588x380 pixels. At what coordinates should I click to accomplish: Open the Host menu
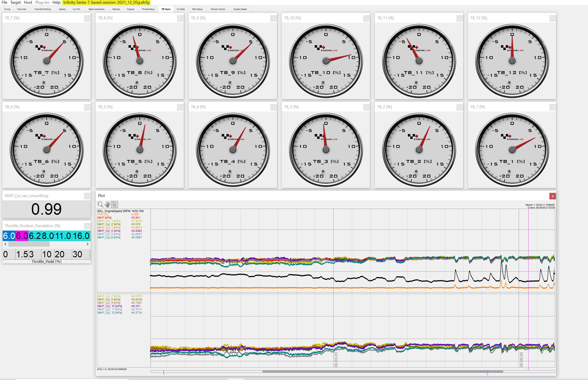(x=28, y=2)
